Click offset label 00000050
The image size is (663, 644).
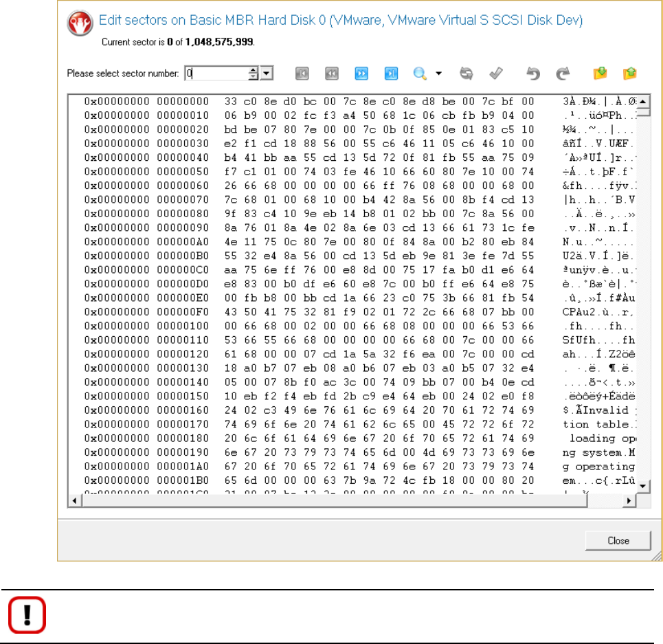pos(183,172)
